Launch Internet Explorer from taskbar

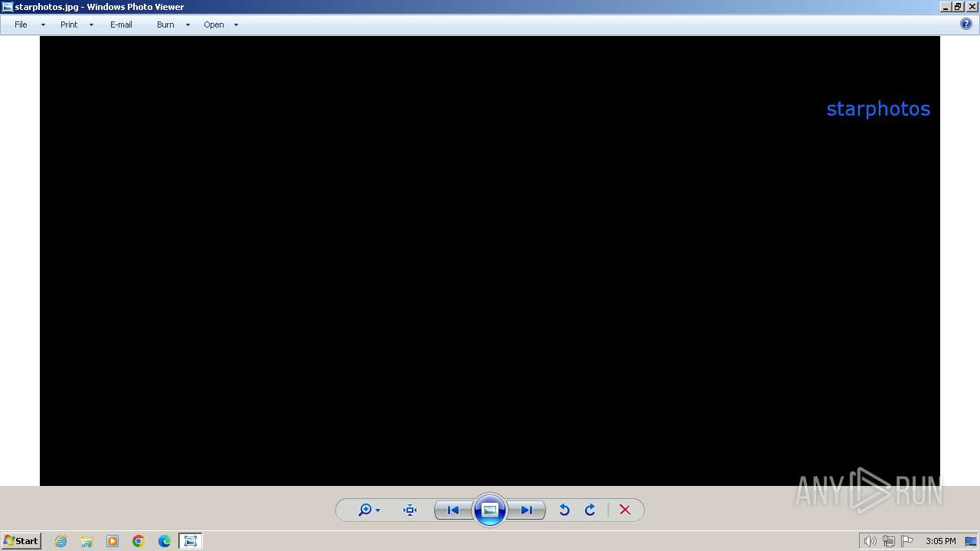(60, 541)
